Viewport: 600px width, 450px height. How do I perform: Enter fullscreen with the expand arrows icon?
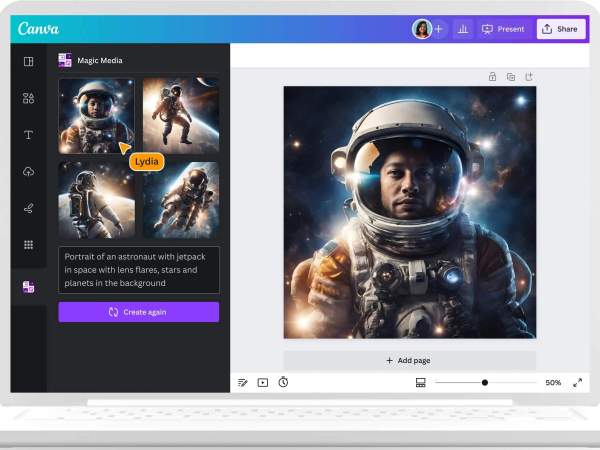(x=577, y=382)
